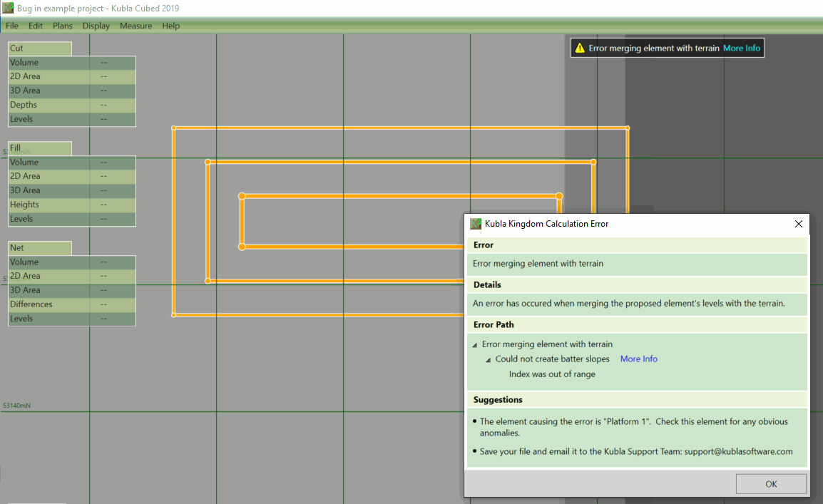
Task: Click the Kubla Cubed icon in the title bar
Action: point(8,9)
